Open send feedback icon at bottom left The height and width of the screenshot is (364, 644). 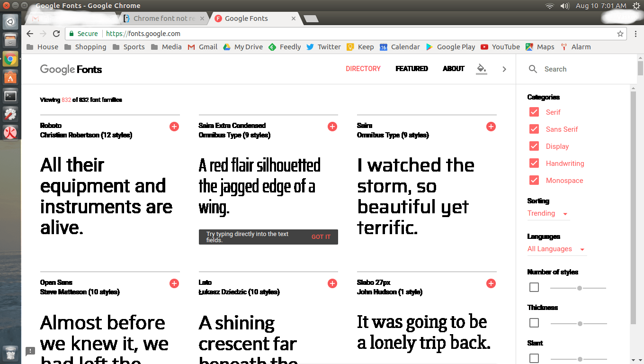[x=30, y=351]
